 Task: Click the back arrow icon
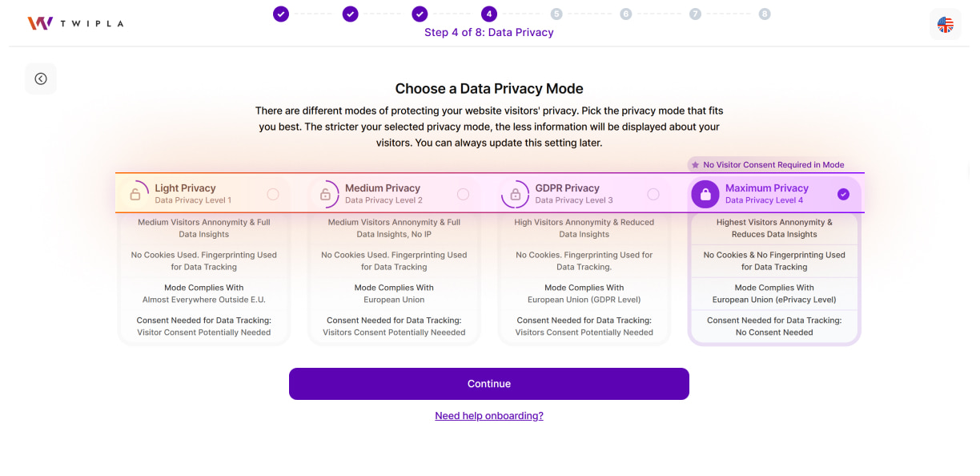(x=40, y=79)
